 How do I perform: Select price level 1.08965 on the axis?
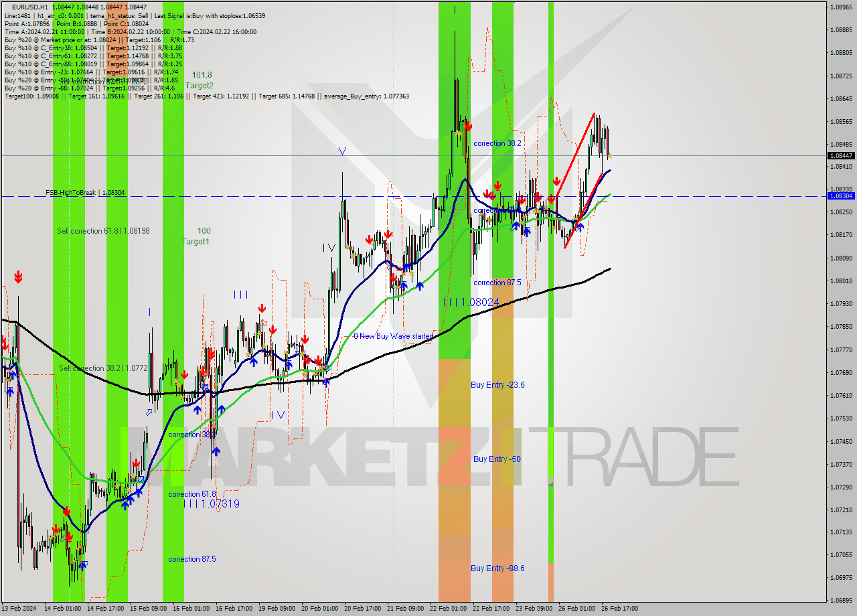841,7
